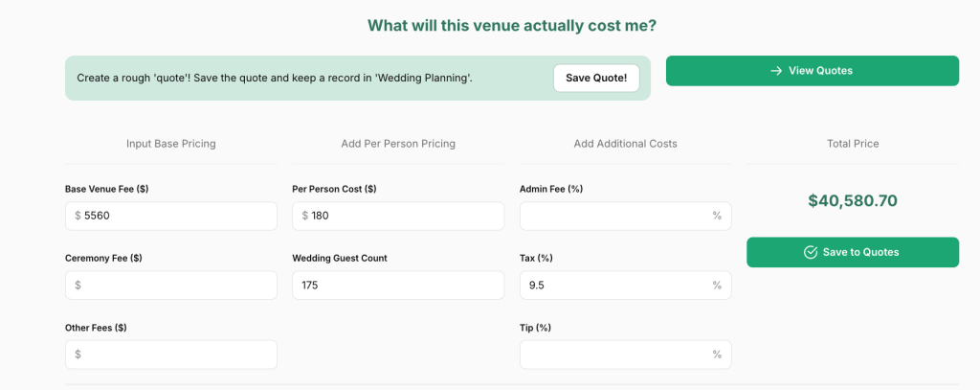Select the Other Fees input box

[177, 355]
